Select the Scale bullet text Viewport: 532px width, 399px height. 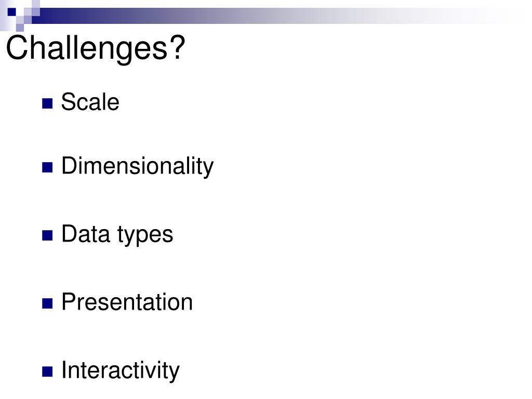[90, 101]
